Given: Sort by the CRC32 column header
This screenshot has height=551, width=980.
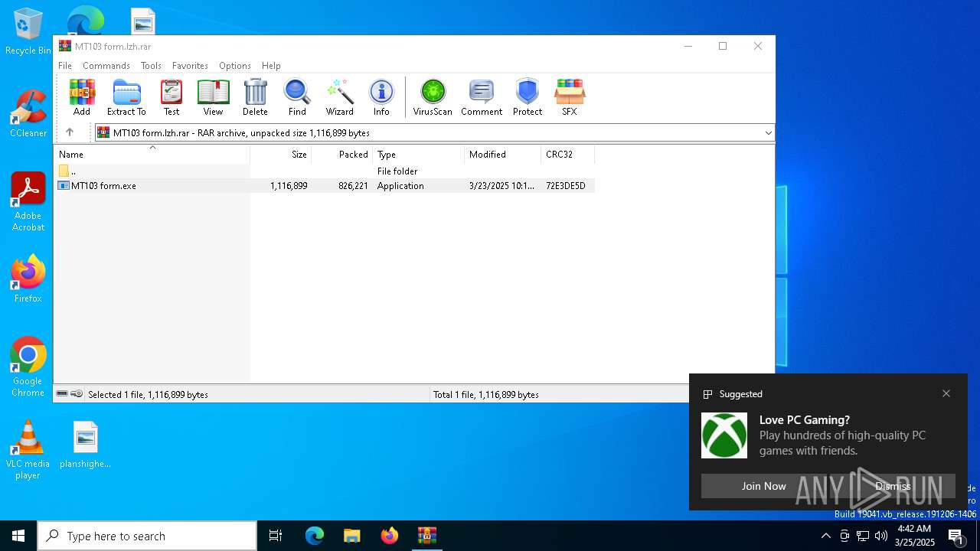Looking at the screenshot, I should 568,155.
